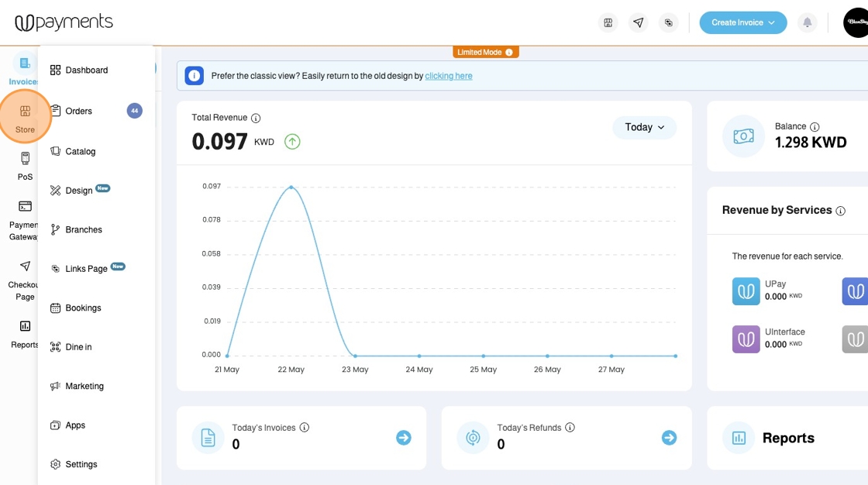Open Design in the Store menu

point(80,190)
